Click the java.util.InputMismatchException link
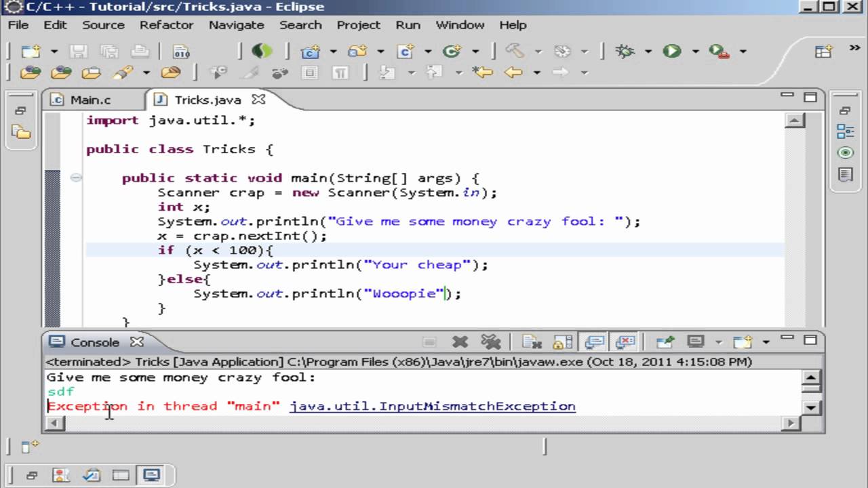The width and height of the screenshot is (868, 488). (x=432, y=406)
